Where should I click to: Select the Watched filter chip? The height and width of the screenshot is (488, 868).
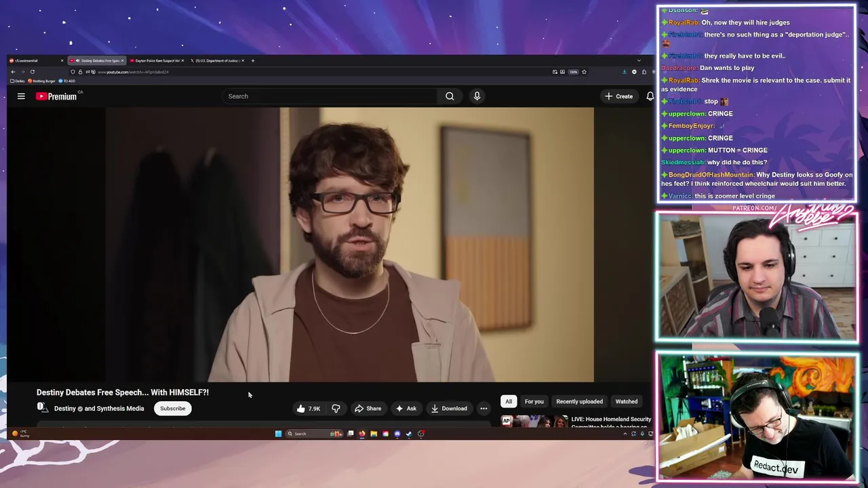click(x=627, y=401)
